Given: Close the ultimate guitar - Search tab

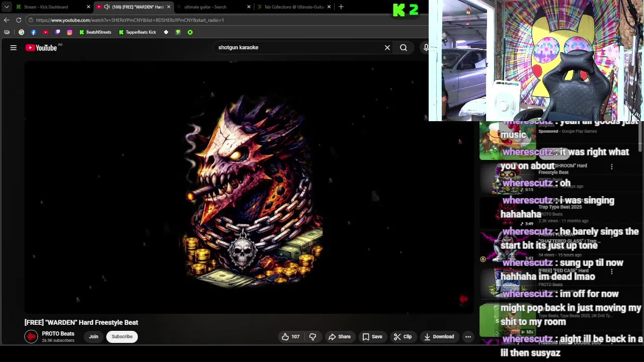Looking at the screenshot, I should [x=249, y=7].
